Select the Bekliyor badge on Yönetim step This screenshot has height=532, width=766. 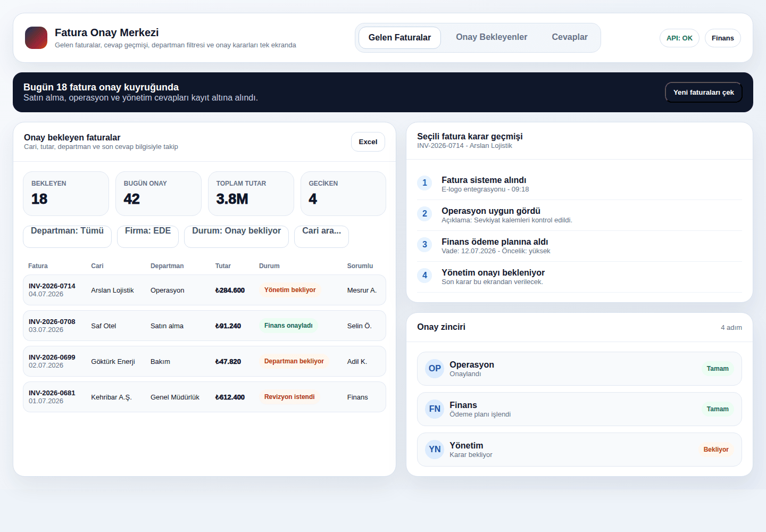716,450
